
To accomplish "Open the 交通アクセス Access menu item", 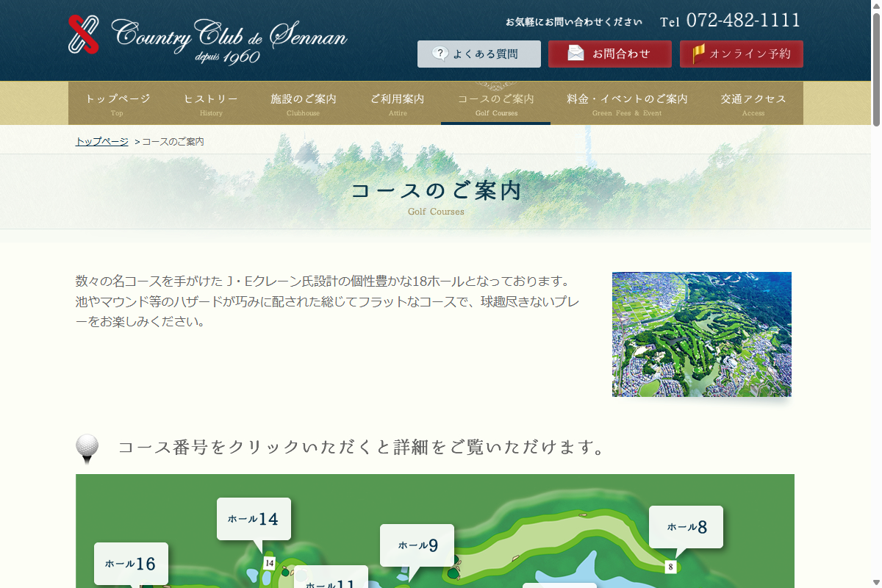I will click(x=753, y=103).
